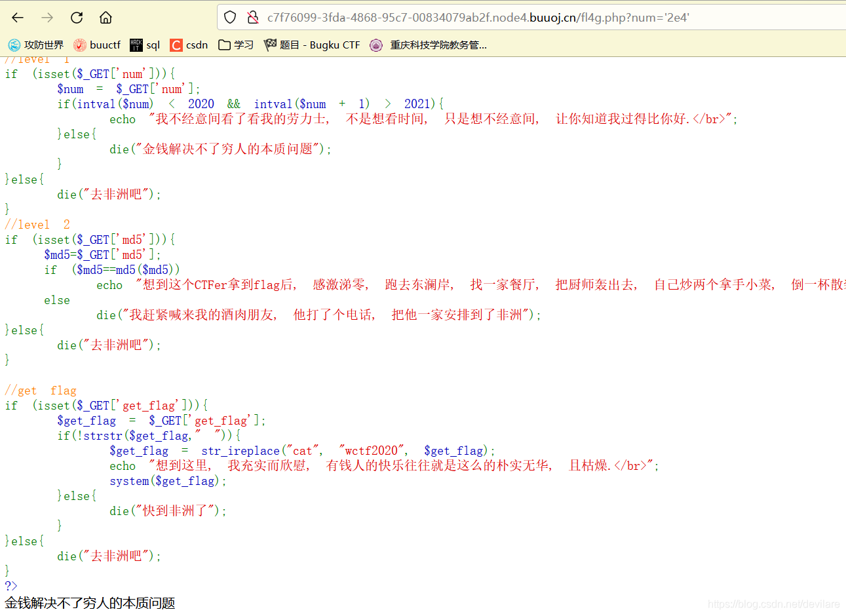The width and height of the screenshot is (846, 616).
Task: Click the "$num = $_GET['num'];" line
Action: coord(128,88)
